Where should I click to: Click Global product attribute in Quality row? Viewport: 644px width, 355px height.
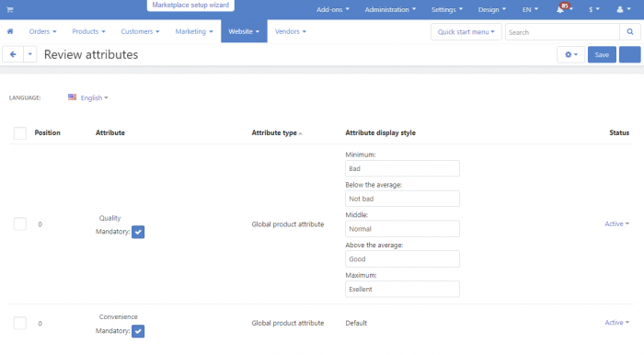tap(287, 224)
